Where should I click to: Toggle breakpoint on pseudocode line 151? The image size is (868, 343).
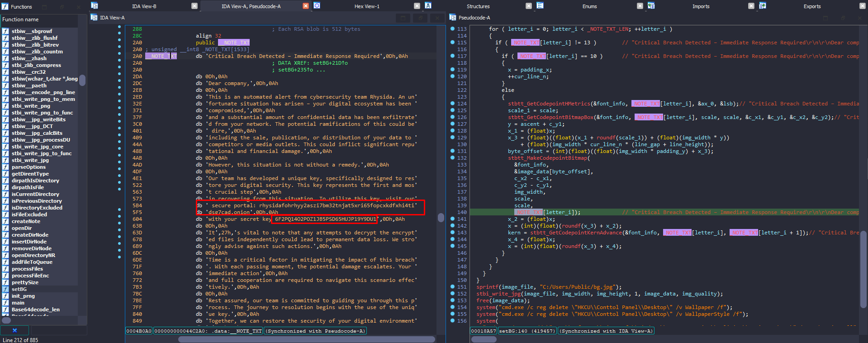tap(452, 287)
